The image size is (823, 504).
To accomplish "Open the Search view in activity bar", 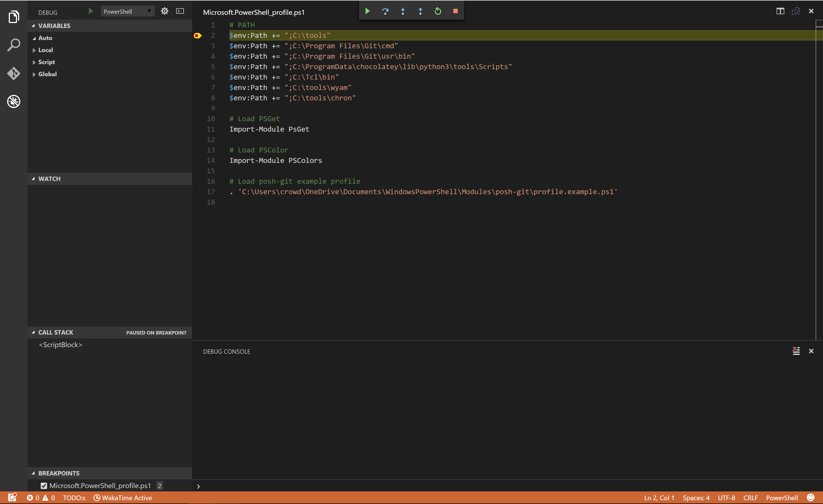I will (x=14, y=45).
